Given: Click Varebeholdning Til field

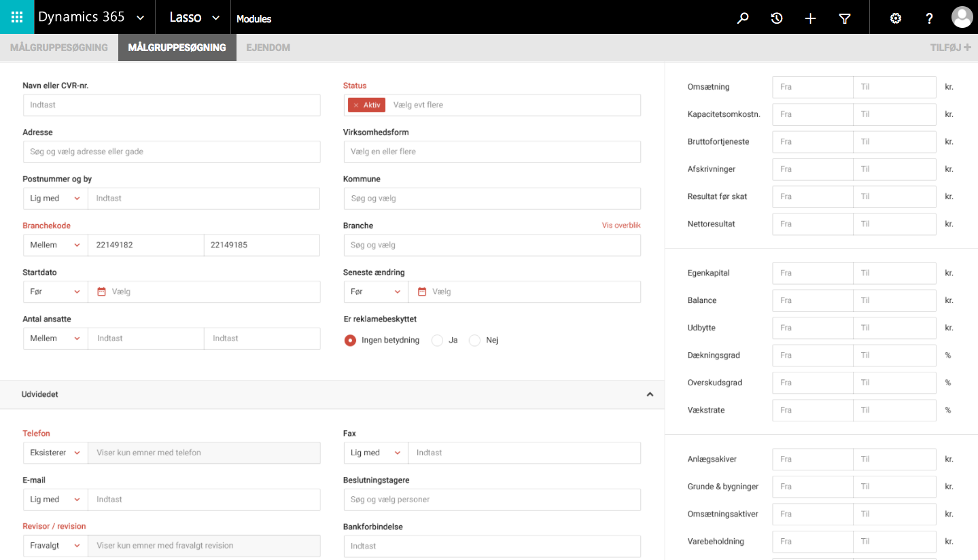Looking at the screenshot, I should pos(895,542).
